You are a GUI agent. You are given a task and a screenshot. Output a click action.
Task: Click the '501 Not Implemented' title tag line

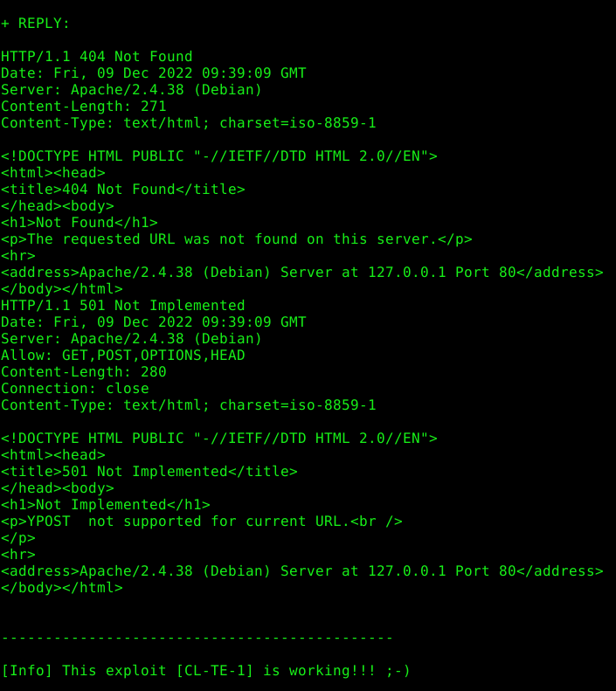(x=149, y=472)
